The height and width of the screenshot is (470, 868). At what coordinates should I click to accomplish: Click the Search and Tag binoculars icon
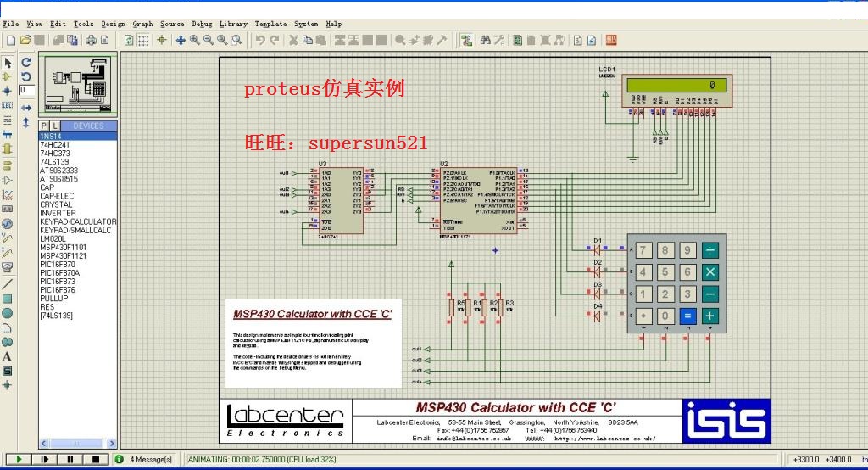[x=486, y=40]
